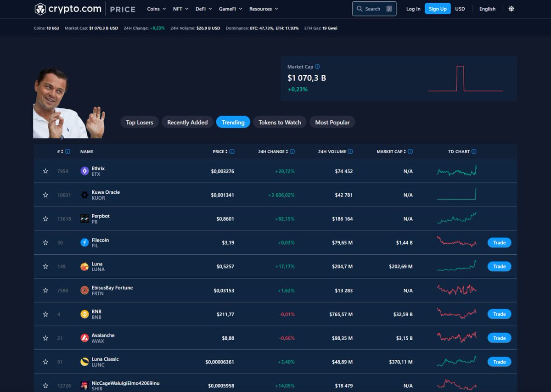Viewport: 551px width, 392px height.
Task: Click the Perpbot coin logo
Action: click(x=84, y=219)
